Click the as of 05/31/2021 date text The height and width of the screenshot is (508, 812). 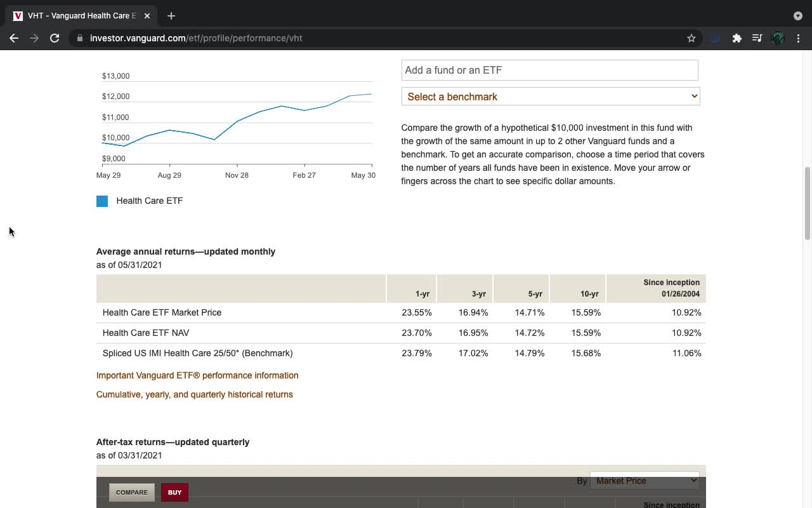point(129,265)
